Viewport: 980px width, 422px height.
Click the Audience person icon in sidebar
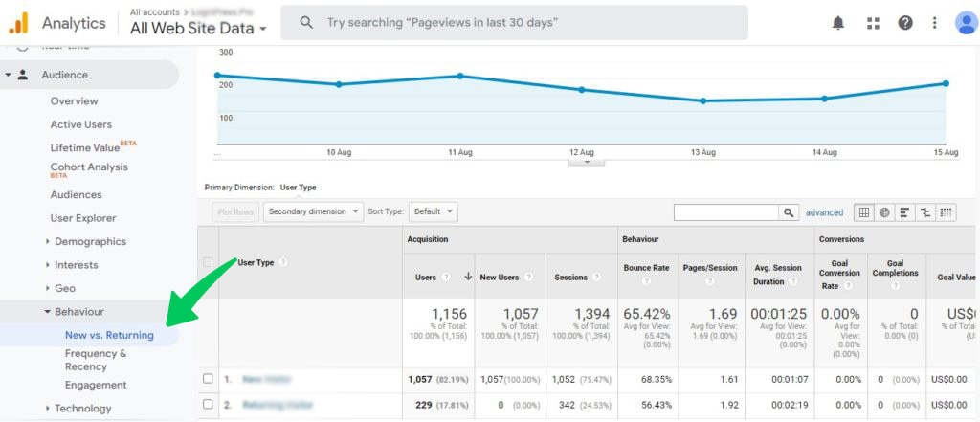pyautogui.click(x=23, y=75)
